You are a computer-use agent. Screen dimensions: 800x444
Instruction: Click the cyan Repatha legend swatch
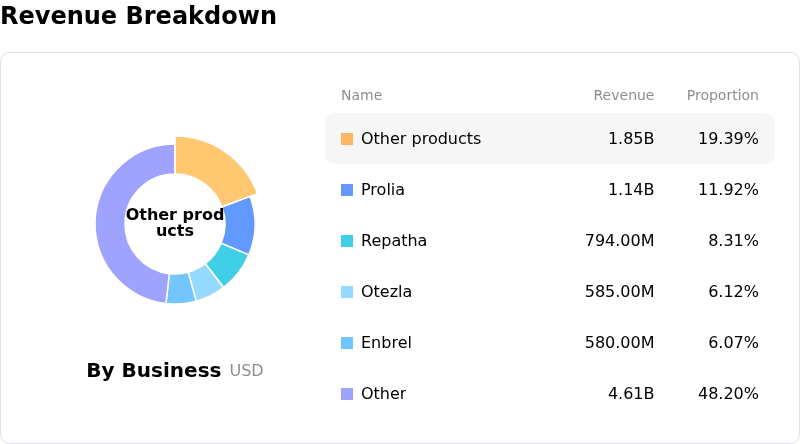point(347,241)
